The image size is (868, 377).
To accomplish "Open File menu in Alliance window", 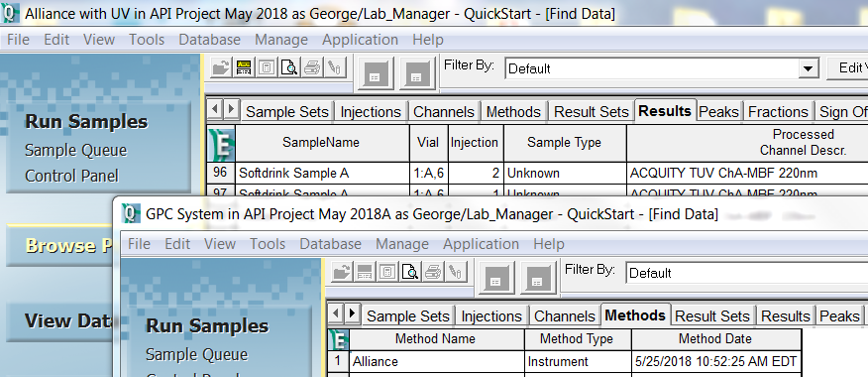I will click(x=18, y=40).
